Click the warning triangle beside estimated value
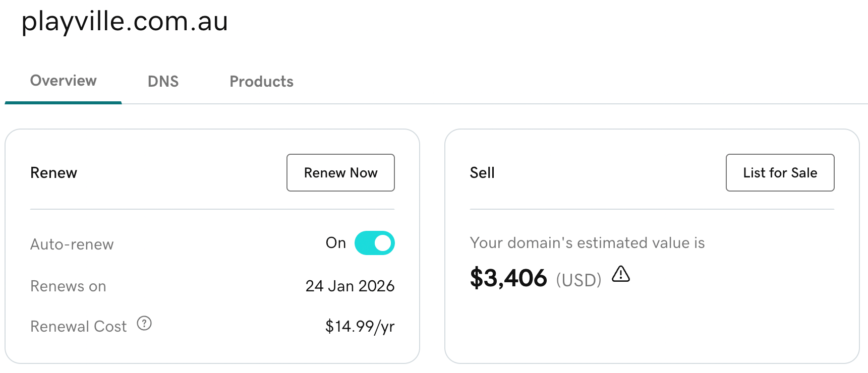 [621, 274]
